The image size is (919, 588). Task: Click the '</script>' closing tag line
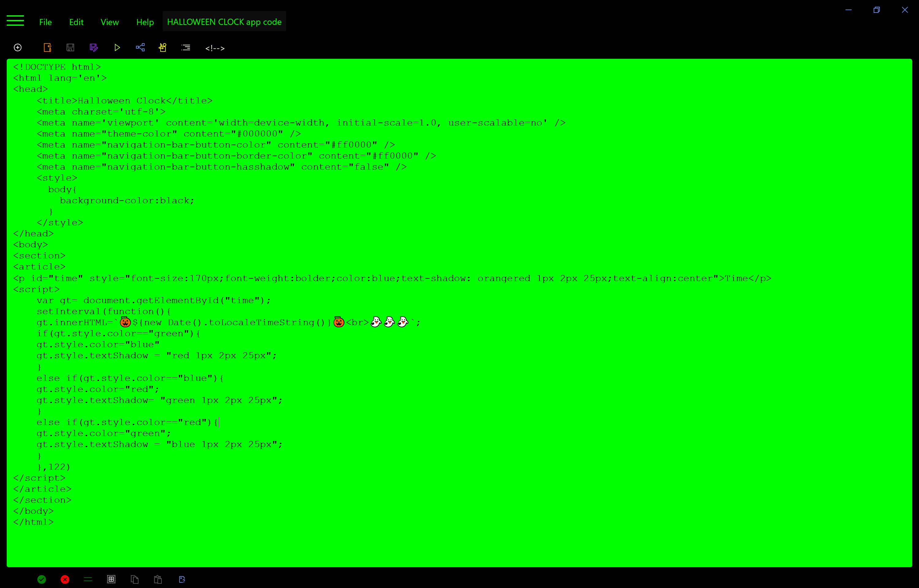point(39,478)
